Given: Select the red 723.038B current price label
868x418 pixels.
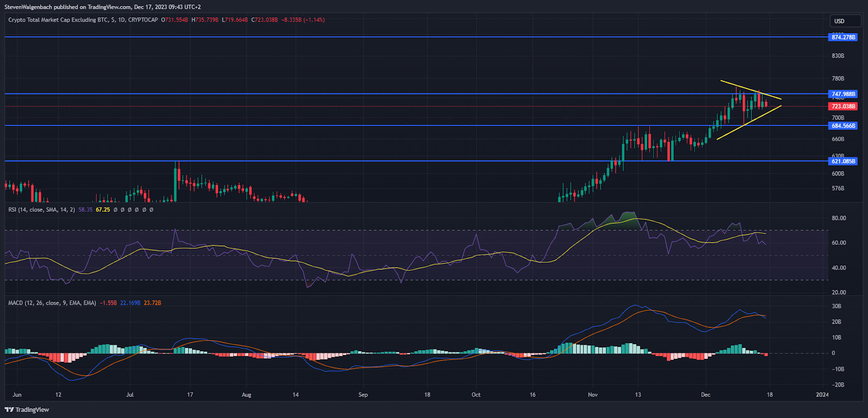Looking at the screenshot, I should [844, 106].
